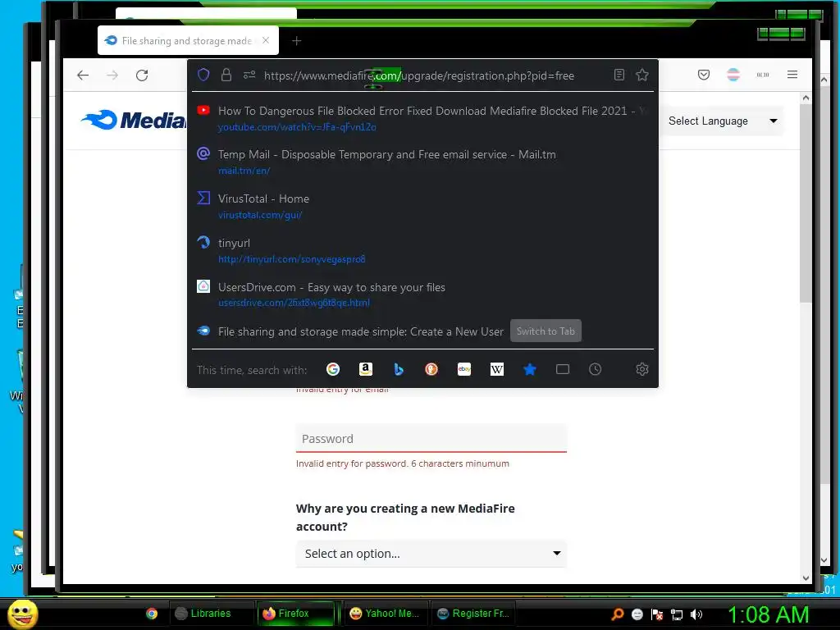Viewport: 840px width, 630px height.
Task: Open search settings gear icon
Action: pyautogui.click(x=641, y=369)
